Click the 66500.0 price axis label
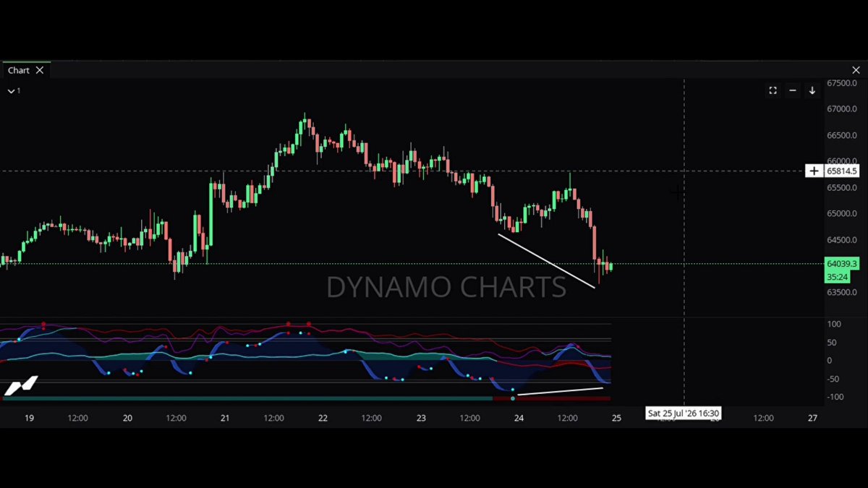The width and height of the screenshot is (868, 488). click(843, 135)
